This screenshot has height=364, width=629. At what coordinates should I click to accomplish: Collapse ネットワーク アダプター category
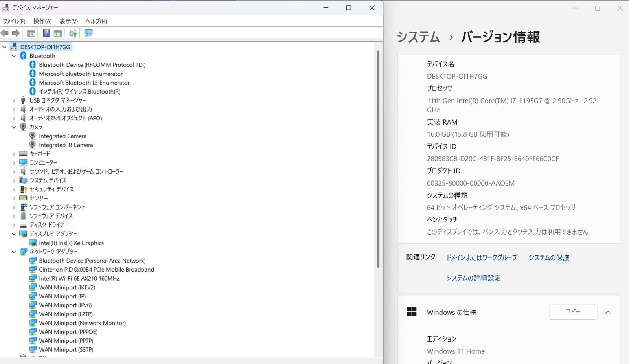coord(14,252)
